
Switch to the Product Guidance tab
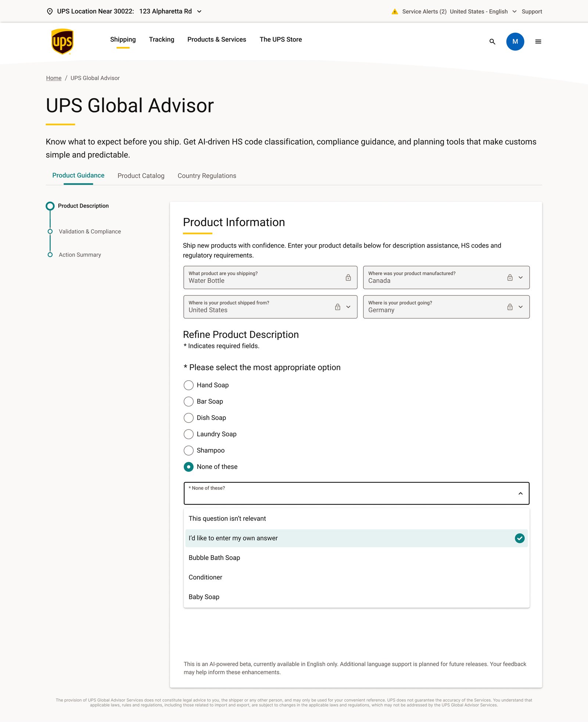point(78,175)
